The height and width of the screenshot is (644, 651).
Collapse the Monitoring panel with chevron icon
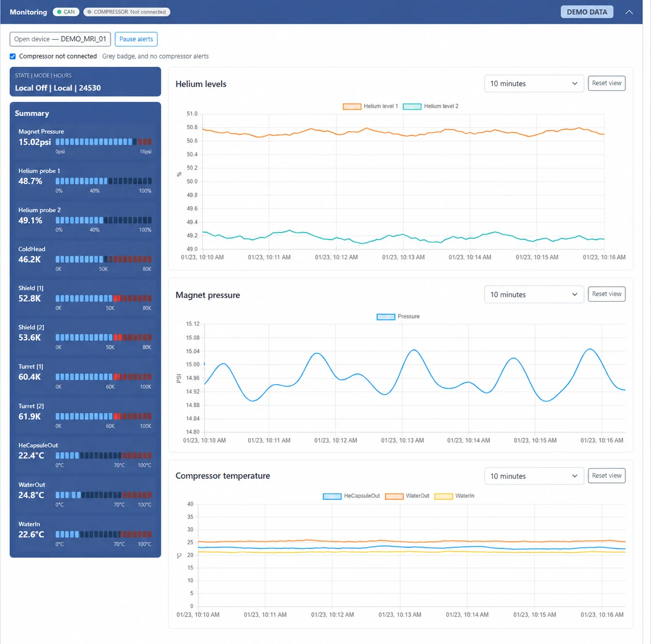pyautogui.click(x=629, y=12)
